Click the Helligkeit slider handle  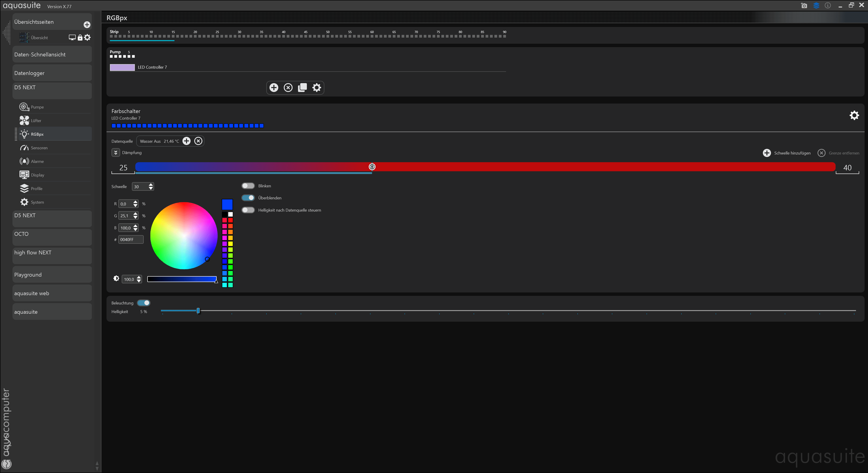(x=198, y=311)
